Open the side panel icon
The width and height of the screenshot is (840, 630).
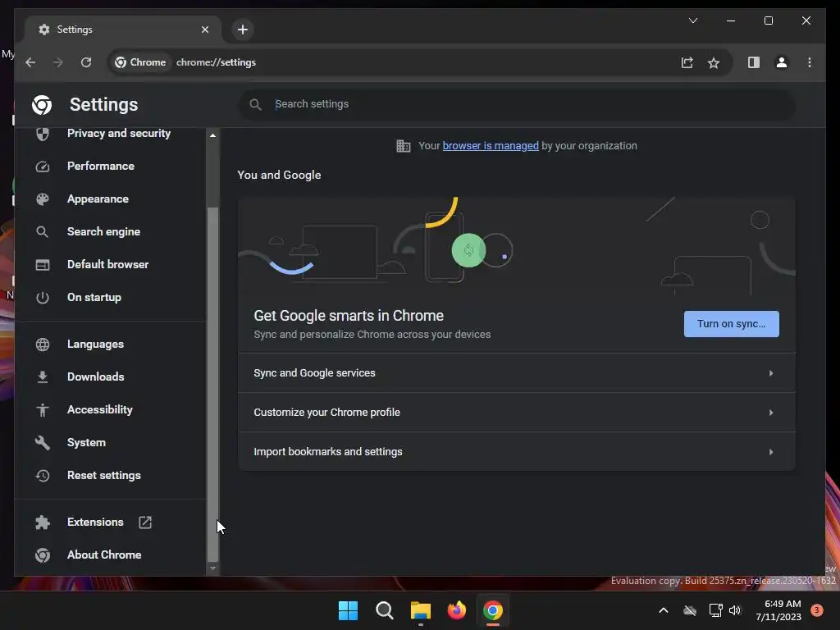(x=754, y=62)
